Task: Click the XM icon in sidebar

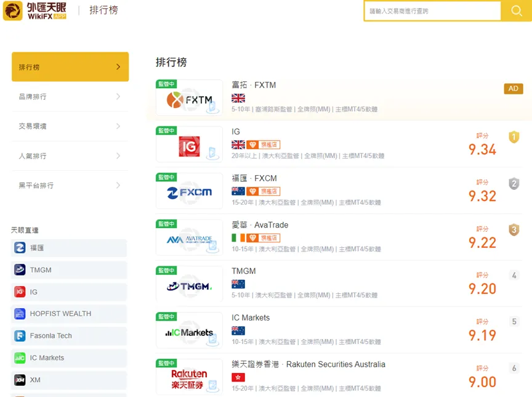Action: [20, 380]
